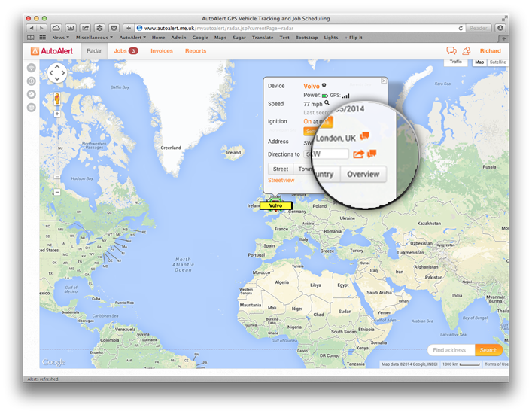This screenshot has width=532, height=414.
Task: Open the Maps bookmark
Action: (220, 38)
